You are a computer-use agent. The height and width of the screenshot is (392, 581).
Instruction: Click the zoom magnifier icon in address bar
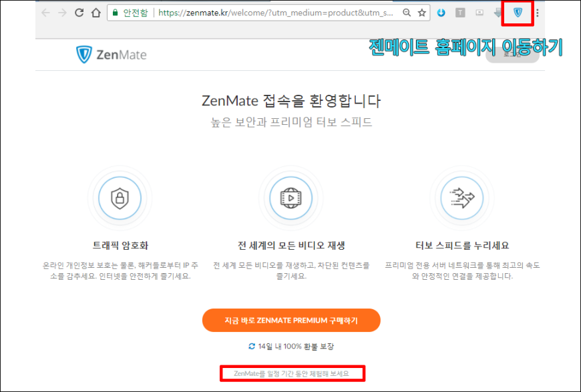(x=407, y=13)
